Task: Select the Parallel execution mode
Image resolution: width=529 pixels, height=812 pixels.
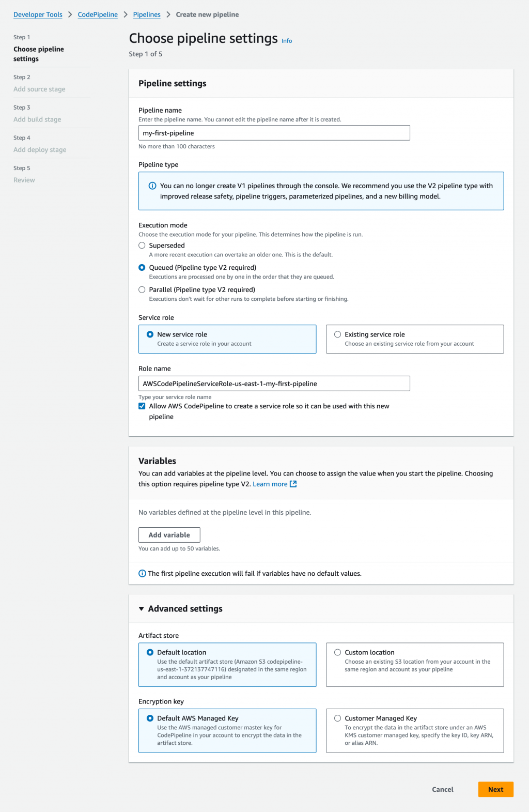Action: (x=142, y=290)
